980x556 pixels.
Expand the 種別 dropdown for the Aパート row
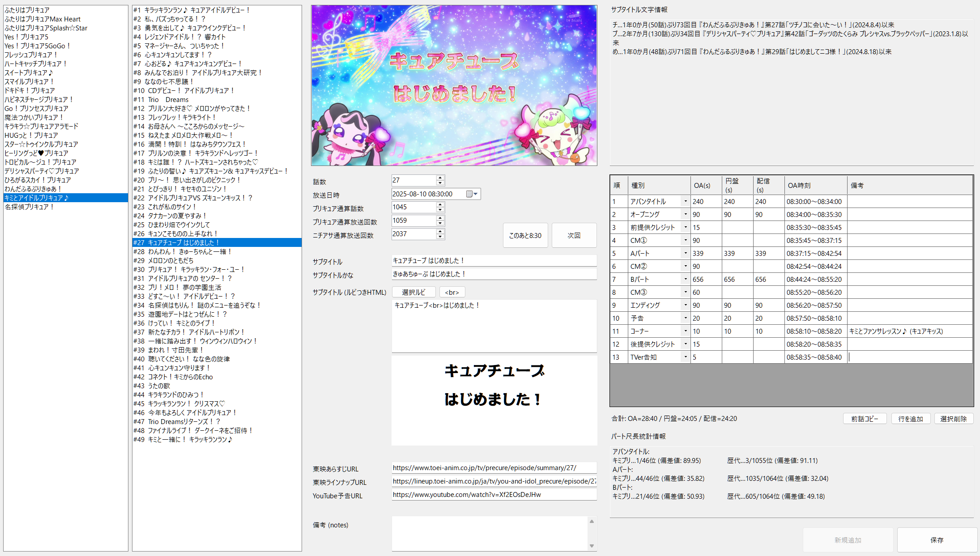pyautogui.click(x=685, y=254)
